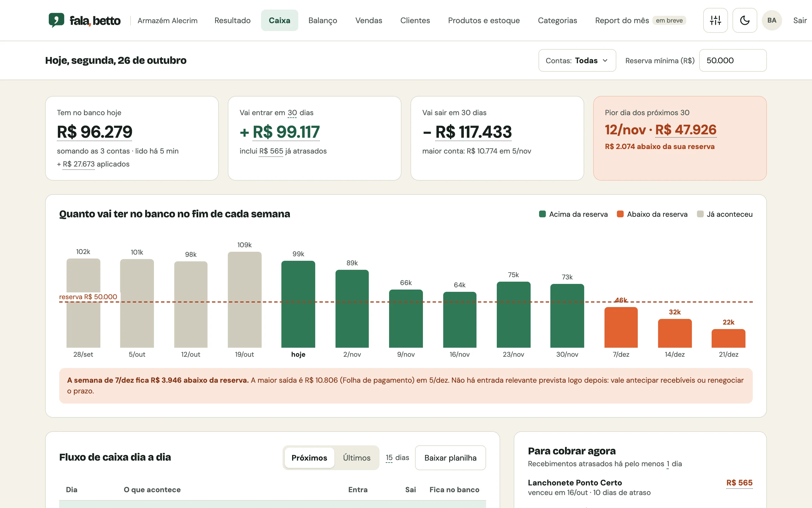The height and width of the screenshot is (508, 812).
Task: Open the Categorias tab
Action: click(557, 21)
